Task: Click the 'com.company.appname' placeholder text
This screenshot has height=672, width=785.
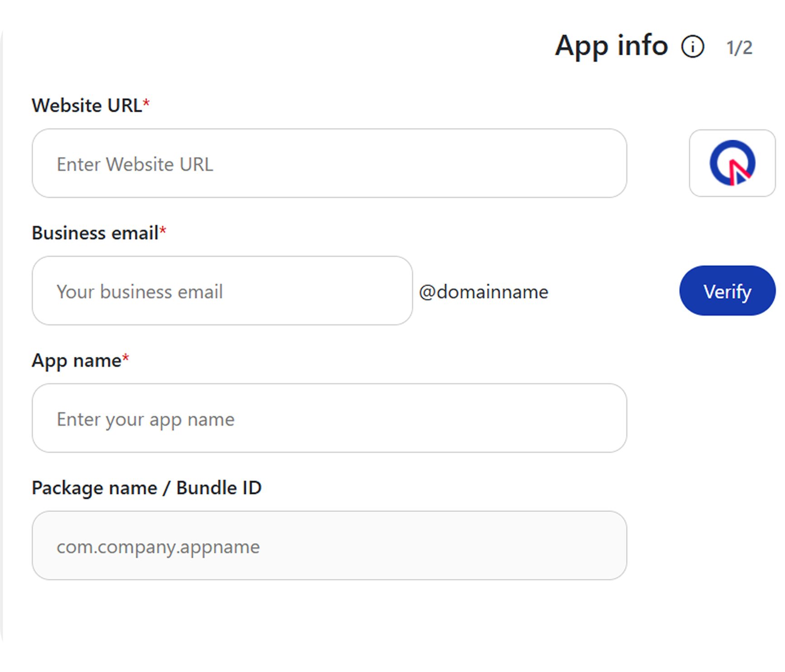Action: tap(158, 547)
